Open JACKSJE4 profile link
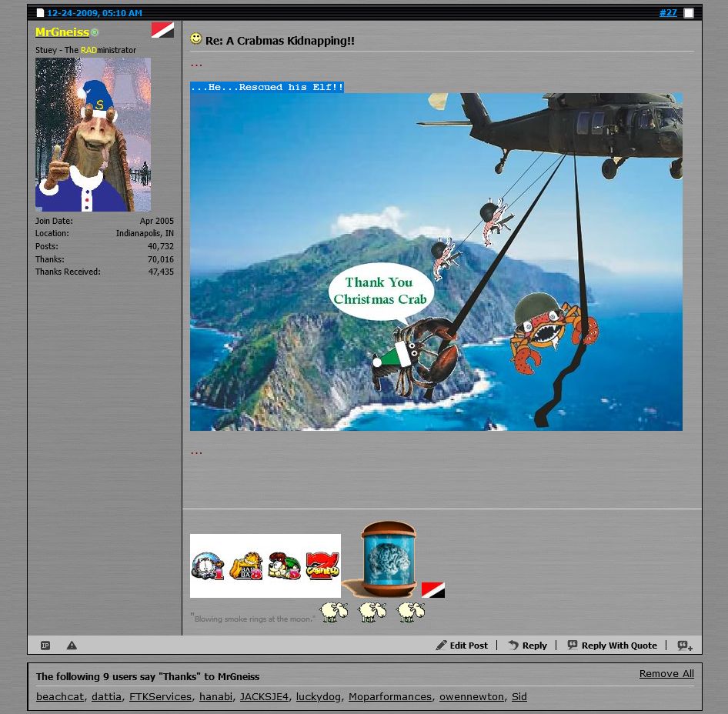The width and height of the screenshot is (728, 714). [264, 696]
